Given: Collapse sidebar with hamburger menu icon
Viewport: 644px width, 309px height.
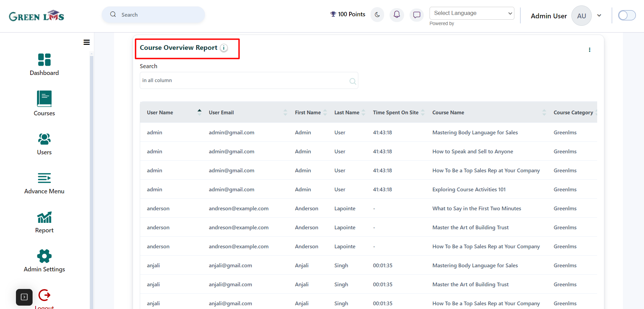Looking at the screenshot, I should pyautogui.click(x=87, y=42).
